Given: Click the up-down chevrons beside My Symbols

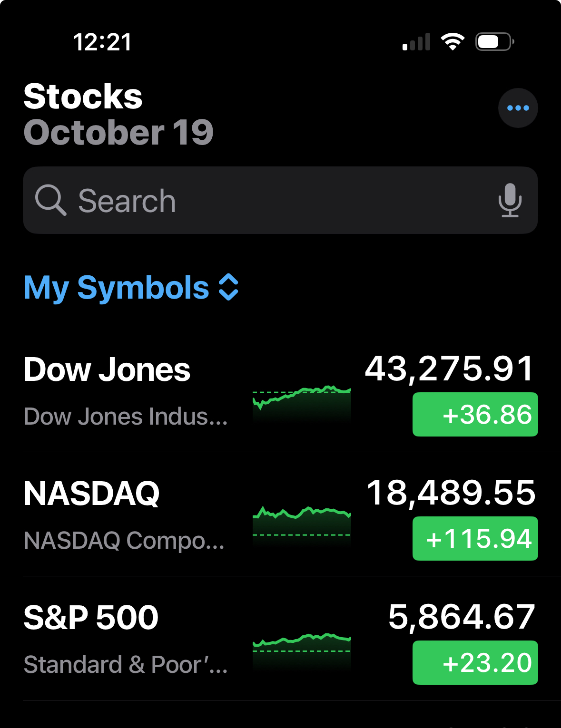Looking at the screenshot, I should click(x=228, y=287).
